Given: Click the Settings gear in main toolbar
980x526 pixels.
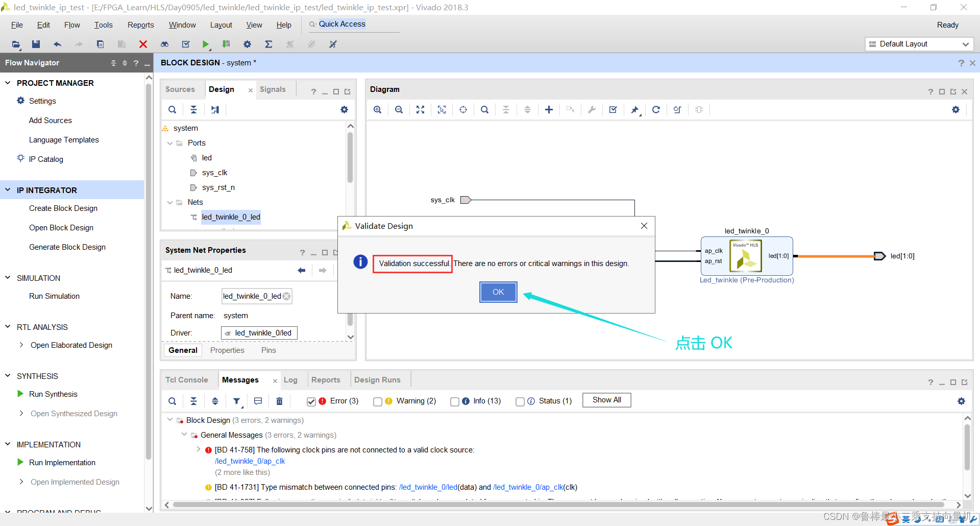Looking at the screenshot, I should point(247,44).
